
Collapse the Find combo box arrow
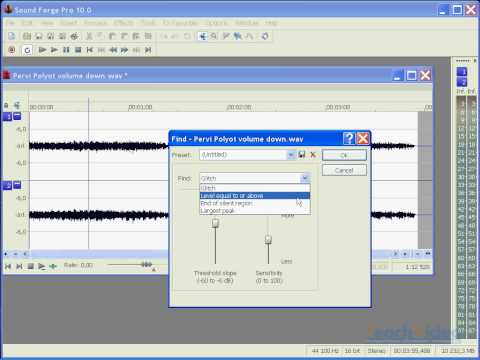[305, 178]
